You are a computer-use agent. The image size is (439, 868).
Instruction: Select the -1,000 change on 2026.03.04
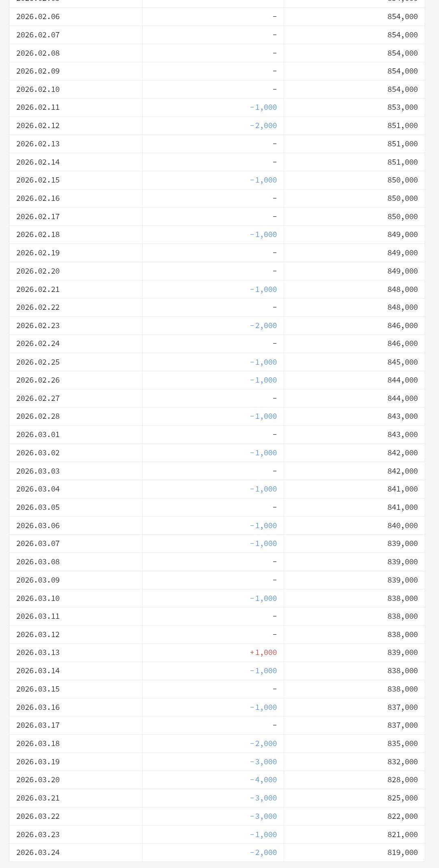coord(263,489)
